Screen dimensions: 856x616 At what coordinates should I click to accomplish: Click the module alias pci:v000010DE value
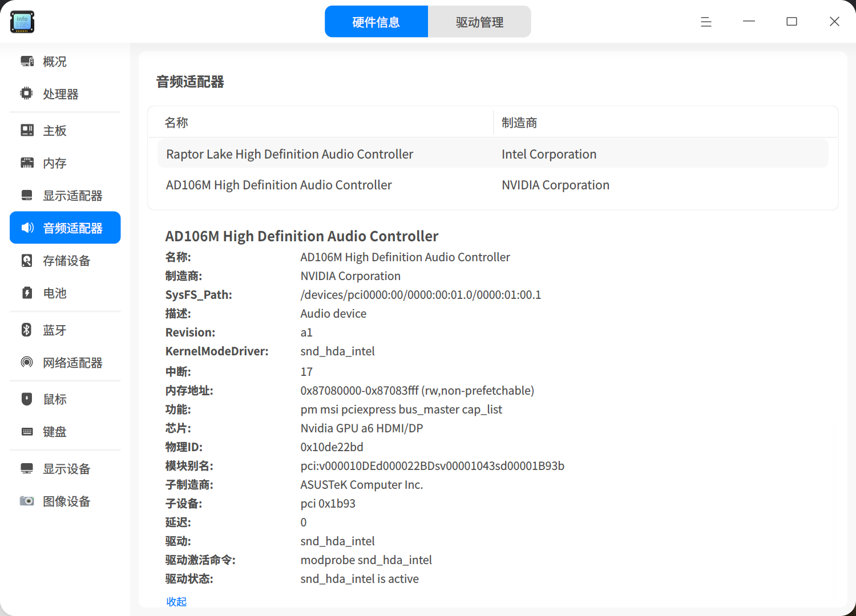432,466
